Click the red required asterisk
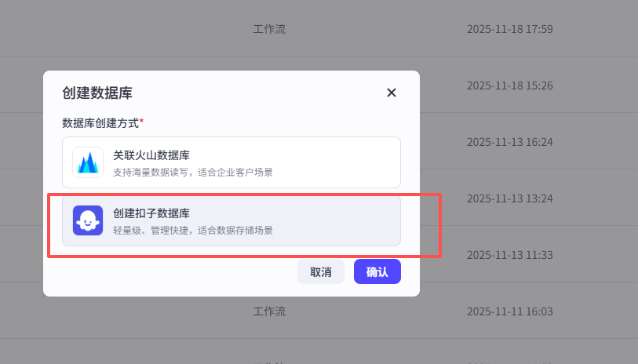 [x=142, y=122]
